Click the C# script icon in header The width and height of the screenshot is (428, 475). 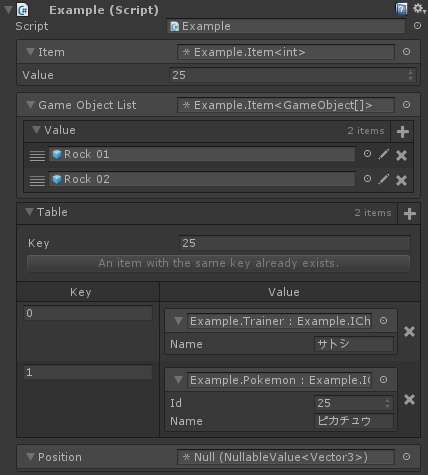click(x=23, y=10)
